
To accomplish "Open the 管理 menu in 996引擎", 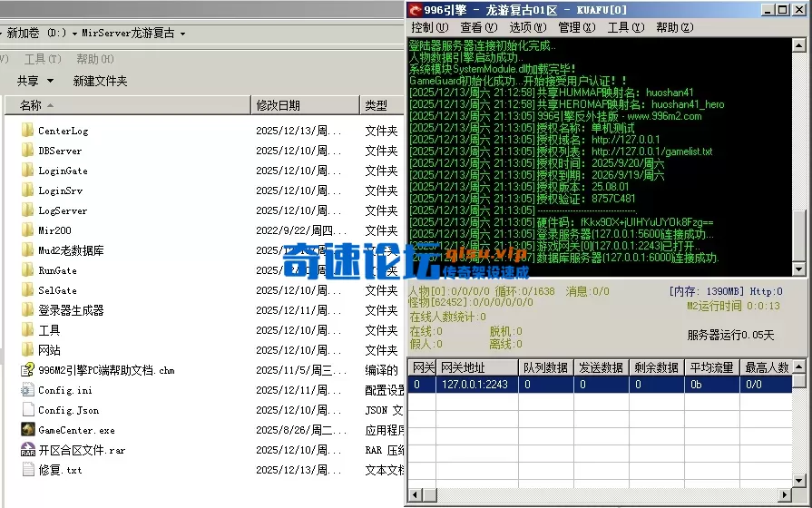I will point(576,27).
